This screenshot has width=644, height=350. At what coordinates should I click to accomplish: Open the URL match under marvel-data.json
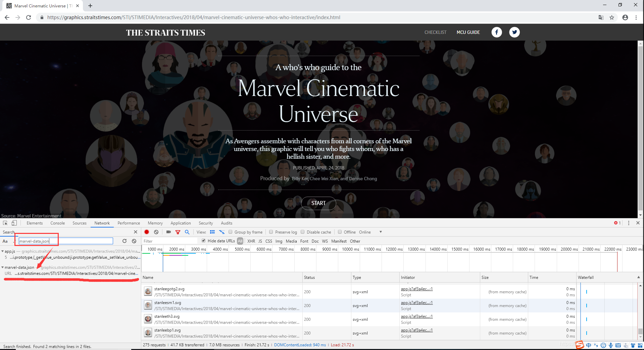point(71,273)
